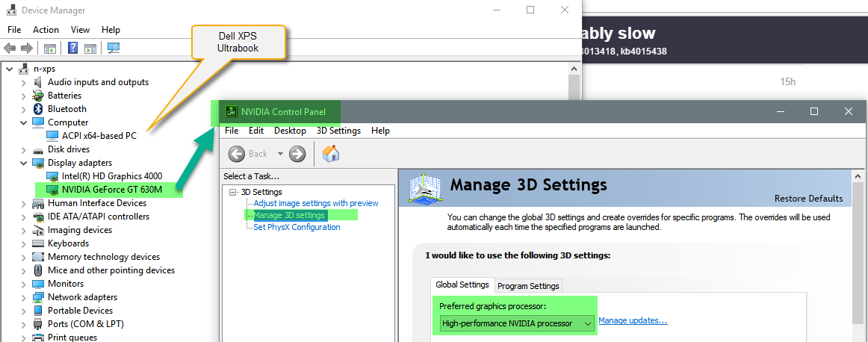
Task: Click the Keyboards device icon
Action: (x=38, y=243)
